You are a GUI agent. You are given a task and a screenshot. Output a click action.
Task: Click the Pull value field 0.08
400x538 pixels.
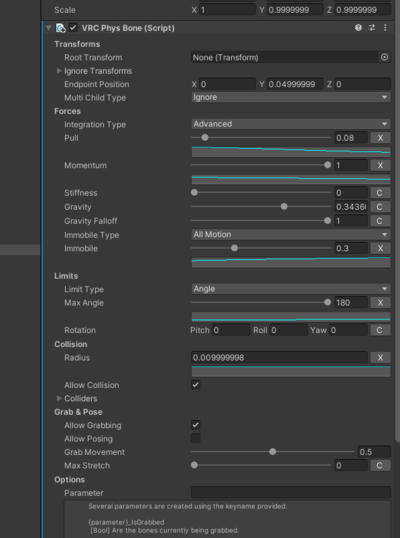pos(351,138)
